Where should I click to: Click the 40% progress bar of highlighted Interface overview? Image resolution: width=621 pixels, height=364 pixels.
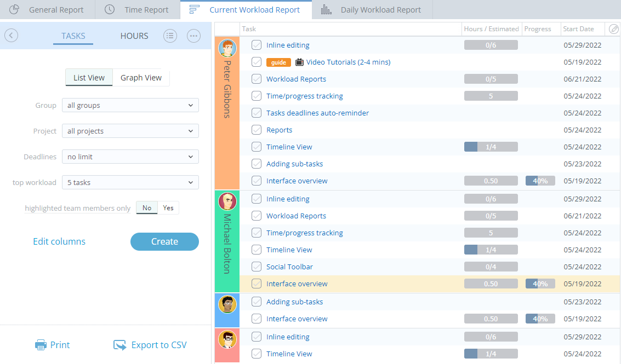point(540,284)
